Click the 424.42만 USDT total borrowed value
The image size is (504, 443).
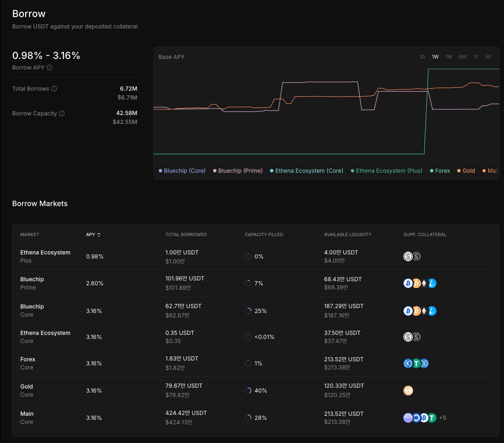[x=186, y=413]
